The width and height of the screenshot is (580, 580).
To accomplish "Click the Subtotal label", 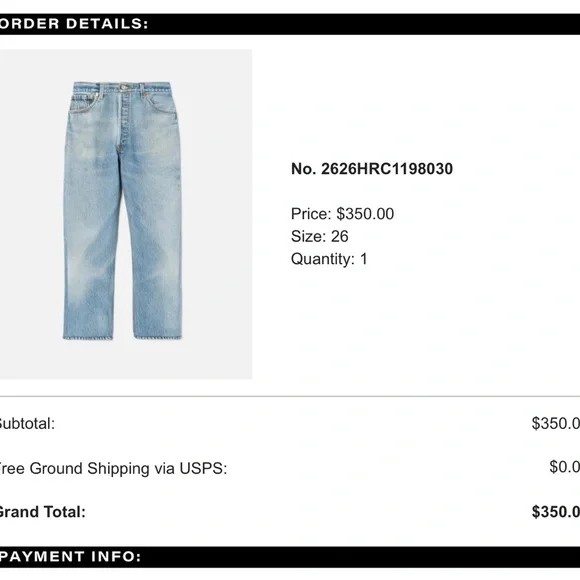I will click(x=27, y=424).
